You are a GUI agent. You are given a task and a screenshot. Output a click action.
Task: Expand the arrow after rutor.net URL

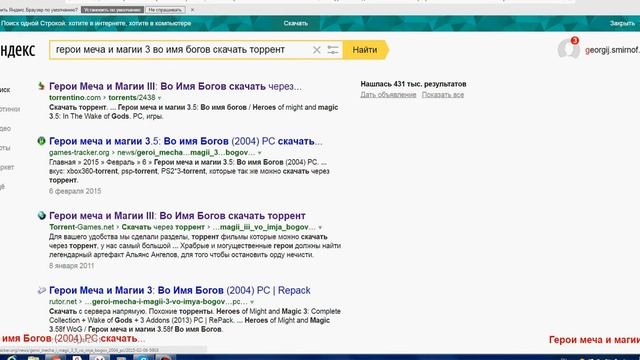pyautogui.click(x=252, y=302)
